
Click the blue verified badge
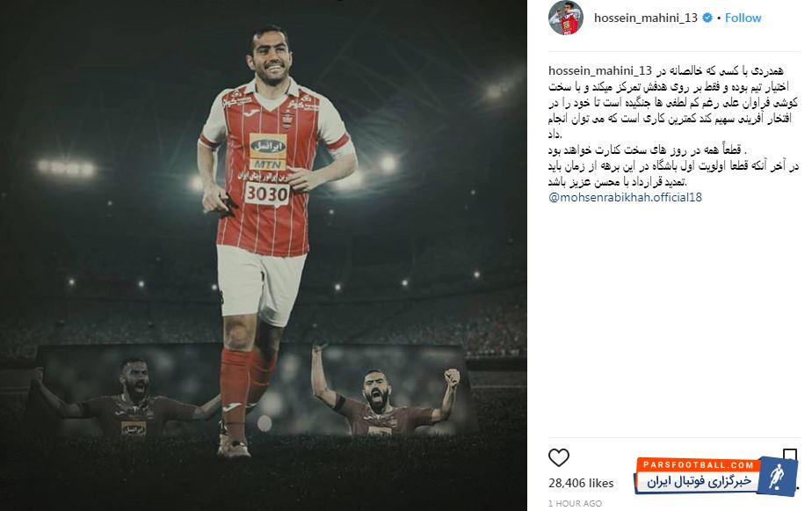point(707,18)
